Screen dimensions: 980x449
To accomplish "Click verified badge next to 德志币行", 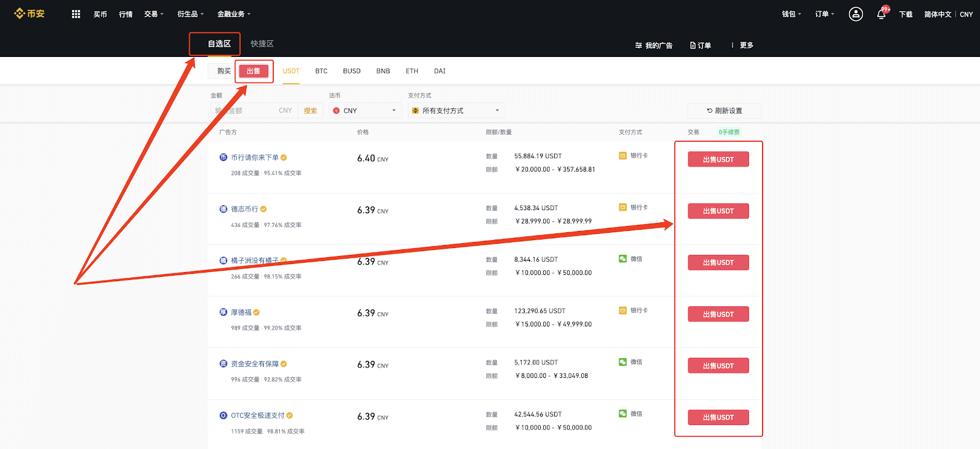I will click(263, 209).
